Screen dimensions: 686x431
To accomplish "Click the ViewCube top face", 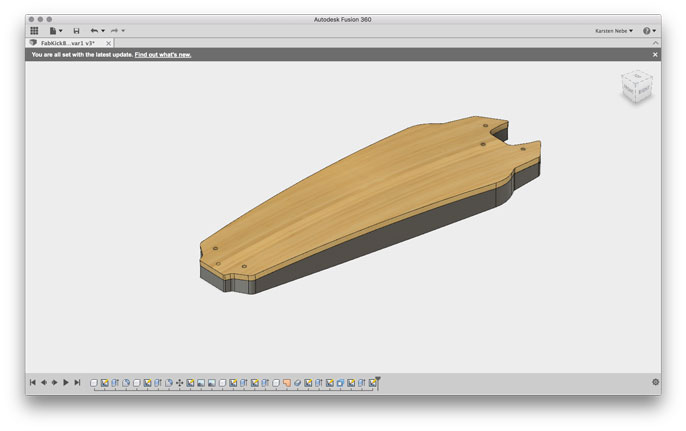I will tap(638, 77).
